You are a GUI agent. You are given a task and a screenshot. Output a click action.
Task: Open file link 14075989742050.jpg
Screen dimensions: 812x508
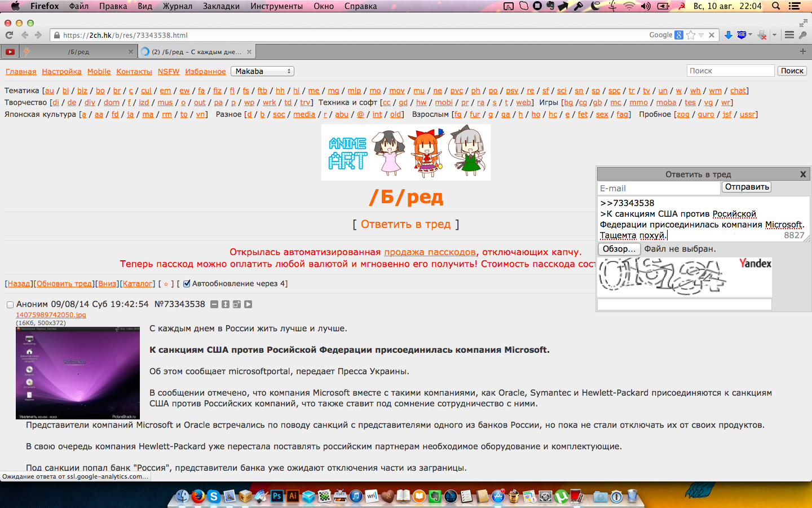point(51,315)
